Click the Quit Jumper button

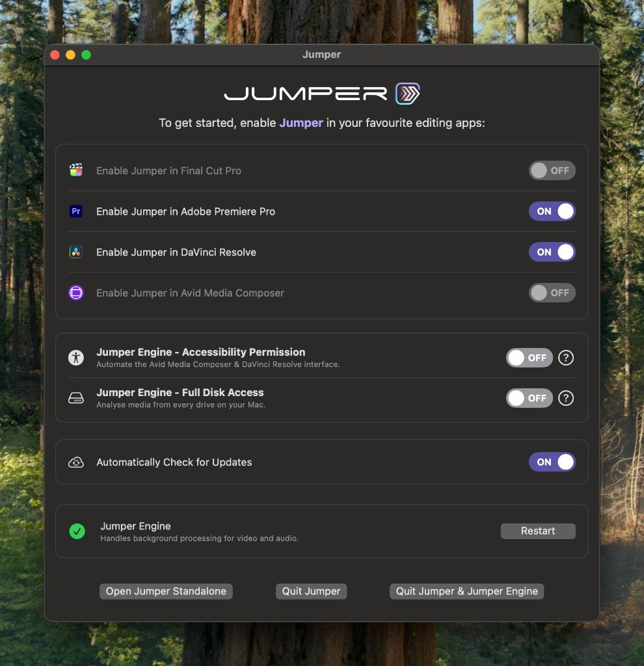pos(312,591)
